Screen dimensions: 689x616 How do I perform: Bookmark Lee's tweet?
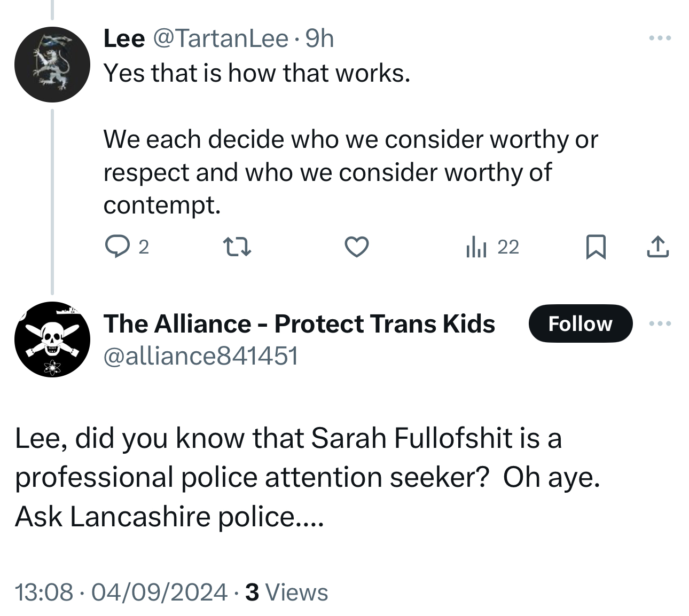coord(596,247)
